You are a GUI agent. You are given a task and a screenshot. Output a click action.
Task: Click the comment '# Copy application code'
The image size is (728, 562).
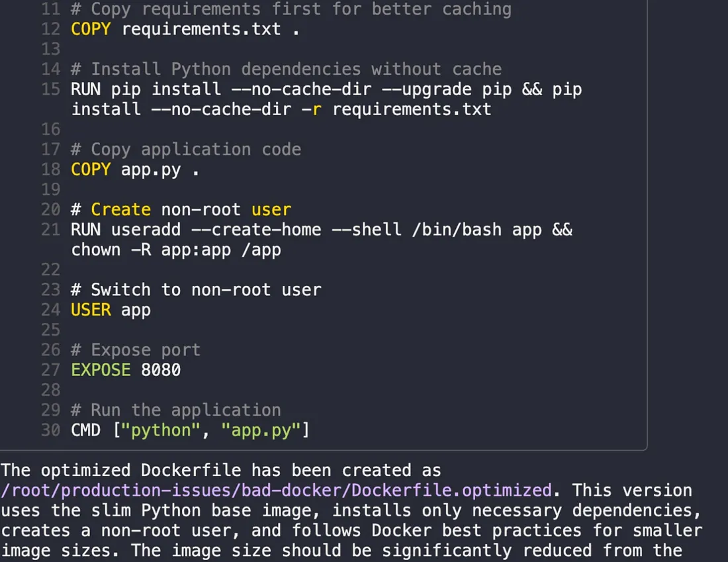[x=186, y=150]
